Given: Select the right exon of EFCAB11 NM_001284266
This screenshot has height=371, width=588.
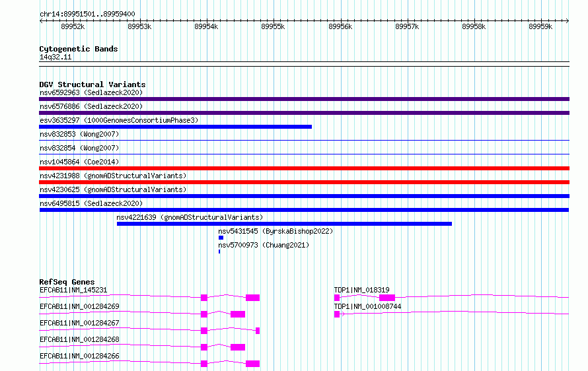Looking at the screenshot, I should coord(253,364).
